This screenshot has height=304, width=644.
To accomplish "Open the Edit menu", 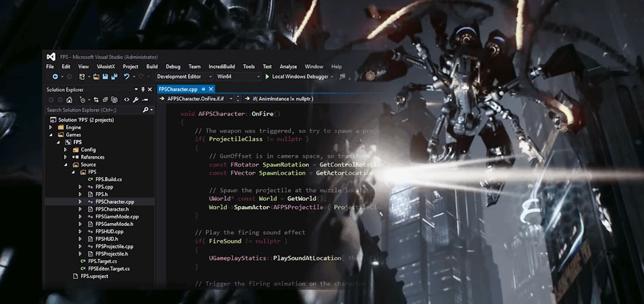I will (65, 67).
